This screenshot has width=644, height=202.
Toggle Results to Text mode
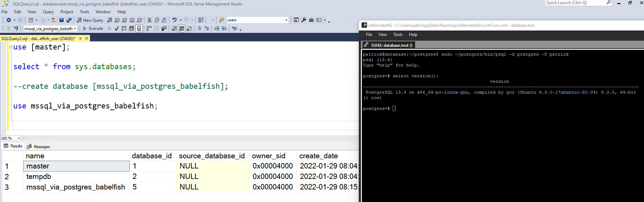coord(174,28)
